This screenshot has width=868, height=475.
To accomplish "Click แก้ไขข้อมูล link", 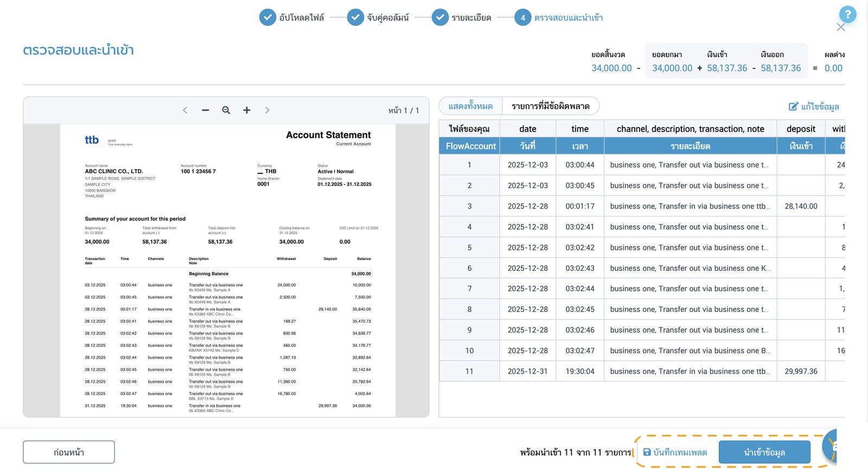I will pos(814,106).
